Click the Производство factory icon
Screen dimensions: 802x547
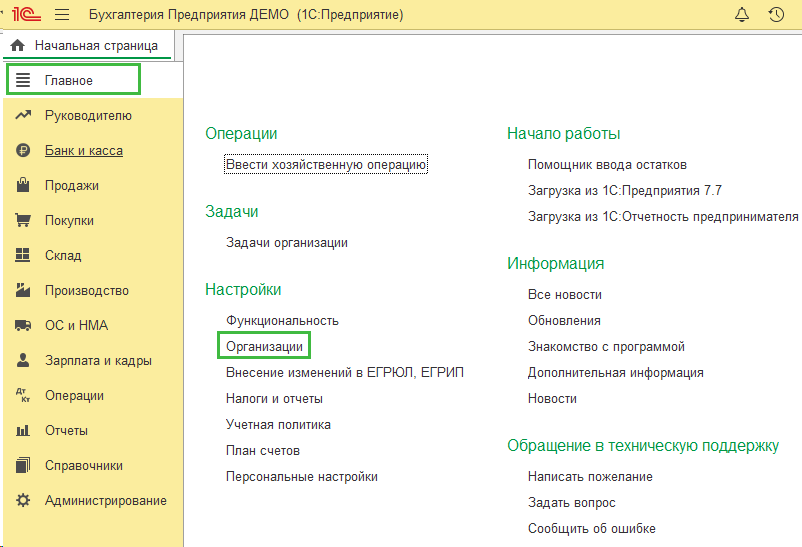(23, 290)
